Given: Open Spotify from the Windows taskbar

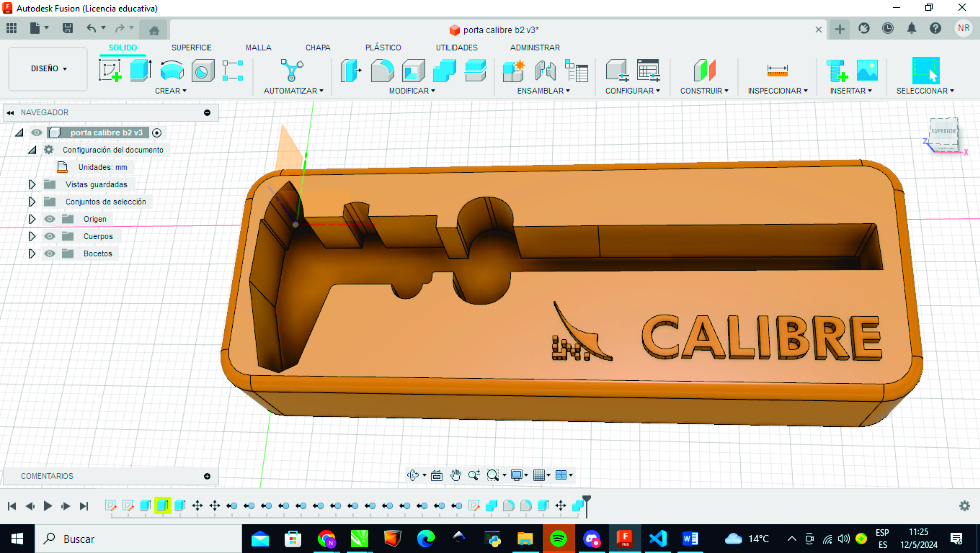Looking at the screenshot, I should 558,538.
